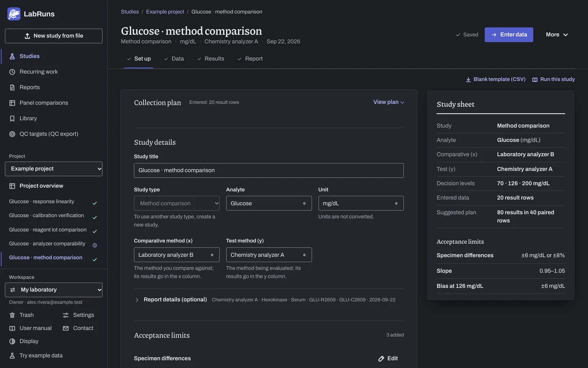This screenshot has width=588, height=368.
Task: Click Analyte Glucose field
Action: coord(269,203)
